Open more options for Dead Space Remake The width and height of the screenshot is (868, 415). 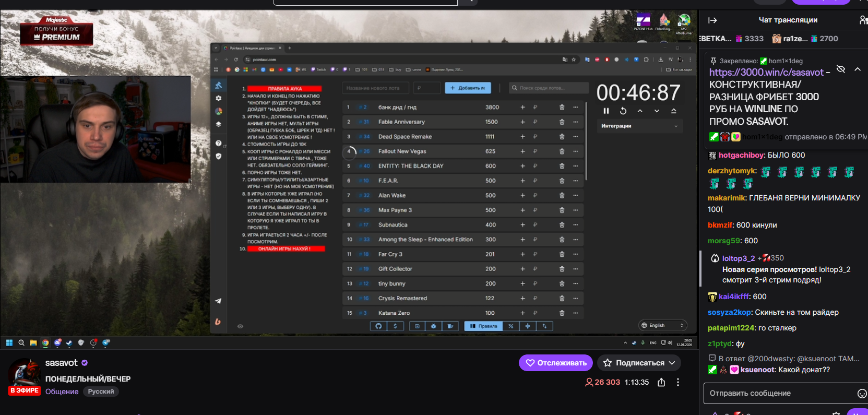[x=576, y=136]
